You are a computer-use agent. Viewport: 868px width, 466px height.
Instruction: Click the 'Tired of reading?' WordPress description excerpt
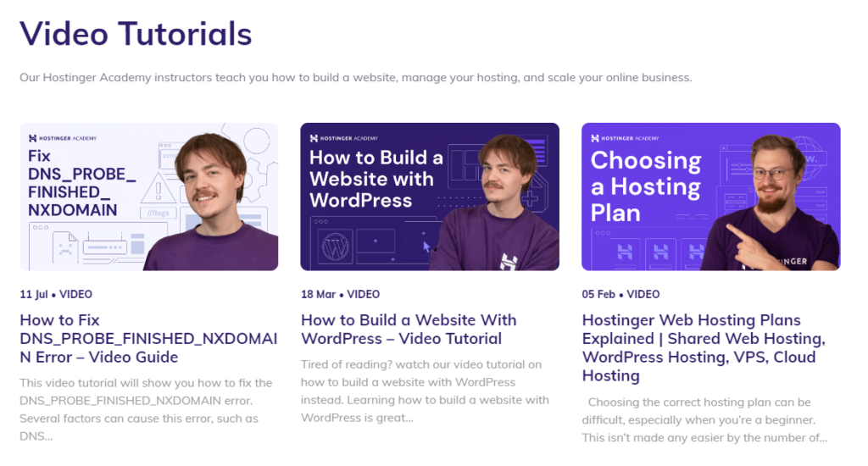point(426,391)
